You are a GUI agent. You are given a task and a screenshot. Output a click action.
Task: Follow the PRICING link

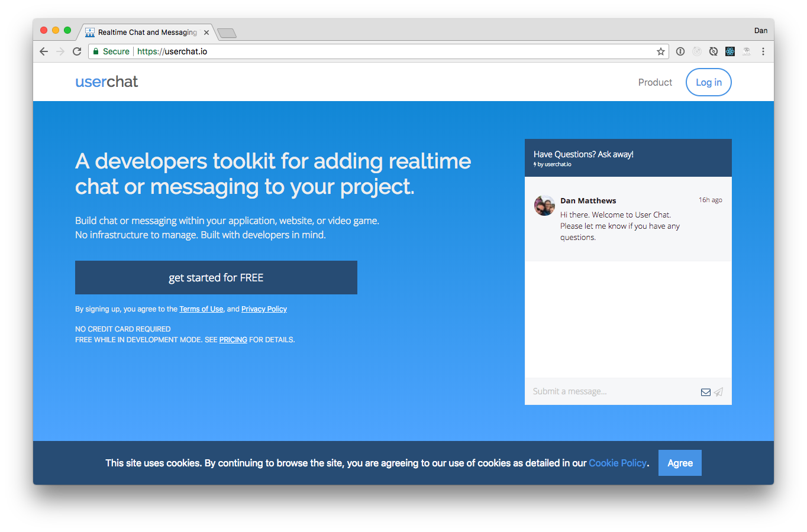(233, 340)
